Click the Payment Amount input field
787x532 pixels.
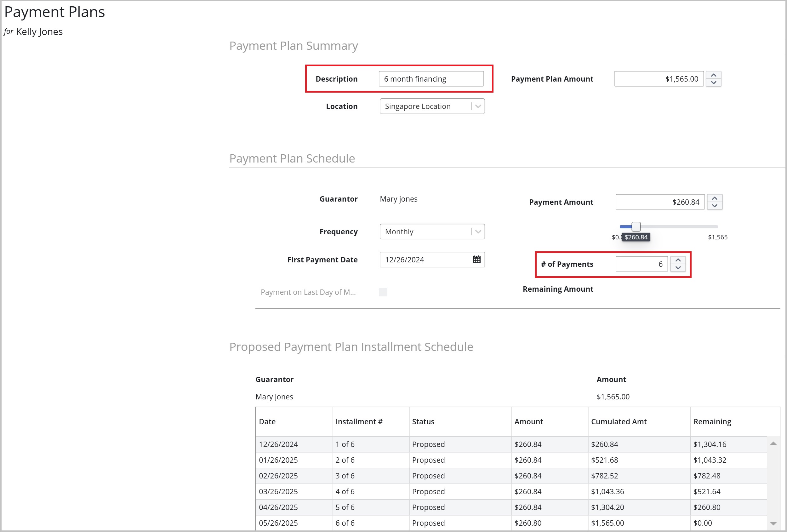[660, 202]
